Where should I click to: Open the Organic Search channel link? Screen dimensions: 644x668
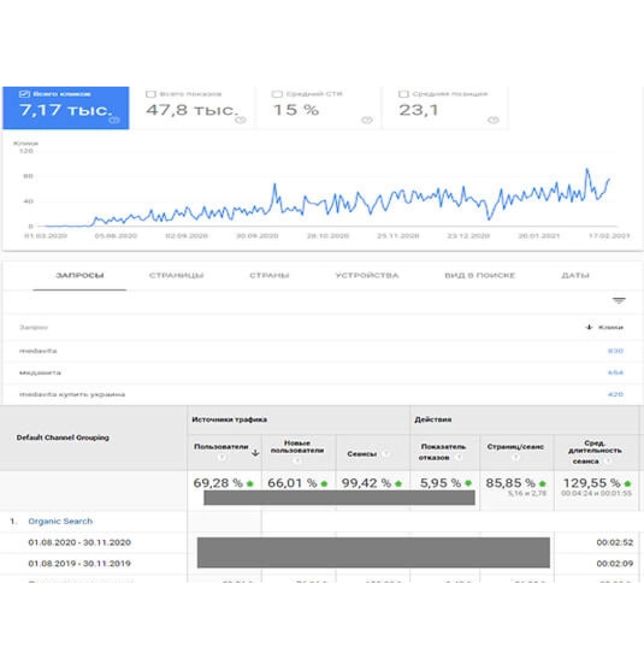pyautogui.click(x=60, y=521)
